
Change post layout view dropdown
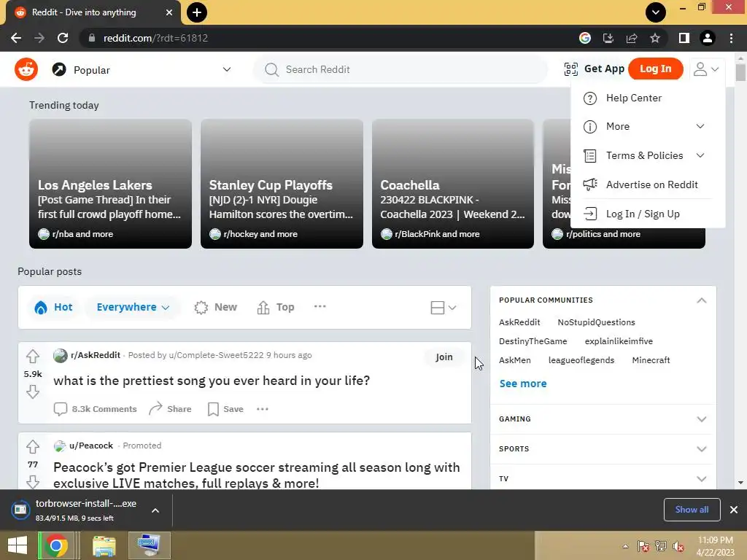443,308
